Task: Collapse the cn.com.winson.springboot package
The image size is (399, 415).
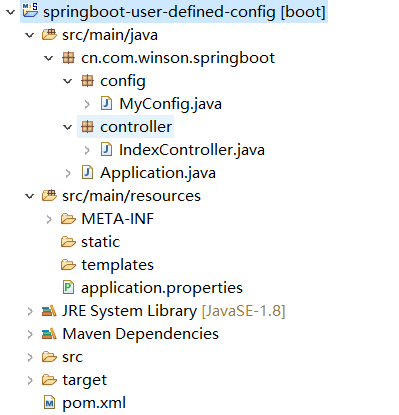Action: click(x=49, y=58)
